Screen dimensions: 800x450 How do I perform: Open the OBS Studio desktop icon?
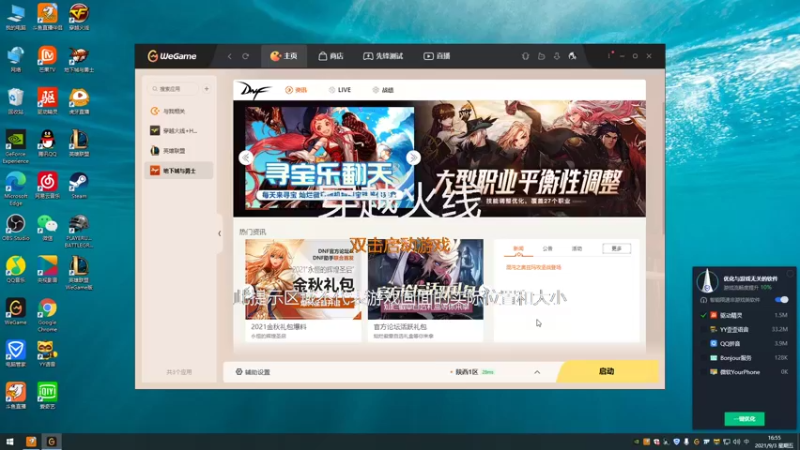click(15, 228)
